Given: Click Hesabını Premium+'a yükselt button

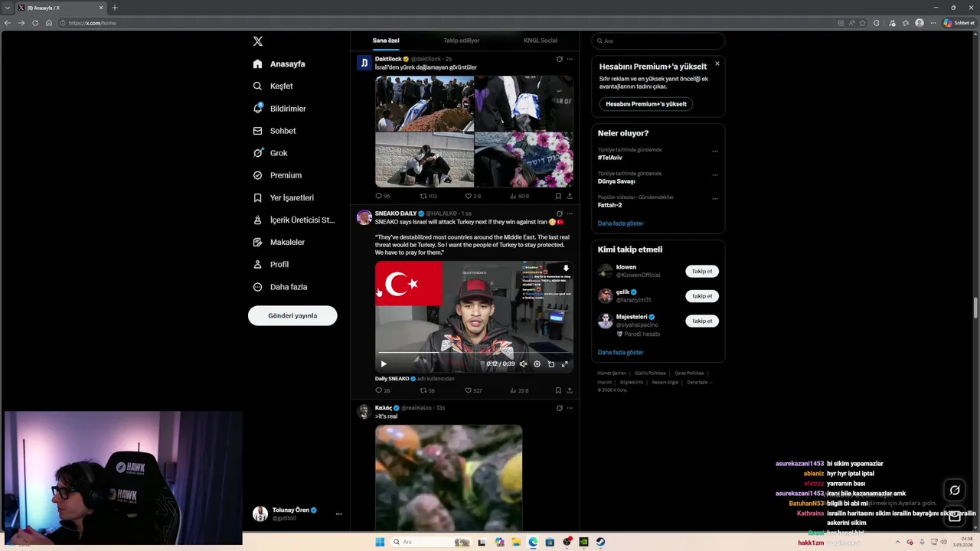Looking at the screenshot, I should pyautogui.click(x=646, y=103).
